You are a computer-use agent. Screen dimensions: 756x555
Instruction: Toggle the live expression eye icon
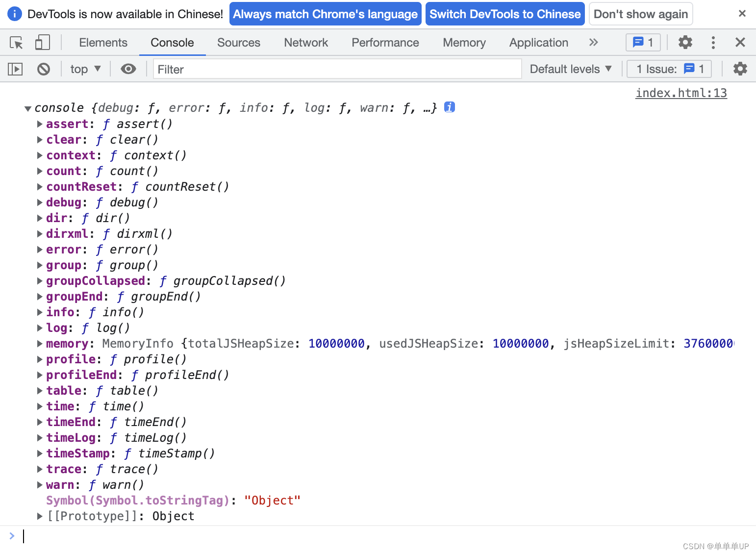pyautogui.click(x=128, y=69)
